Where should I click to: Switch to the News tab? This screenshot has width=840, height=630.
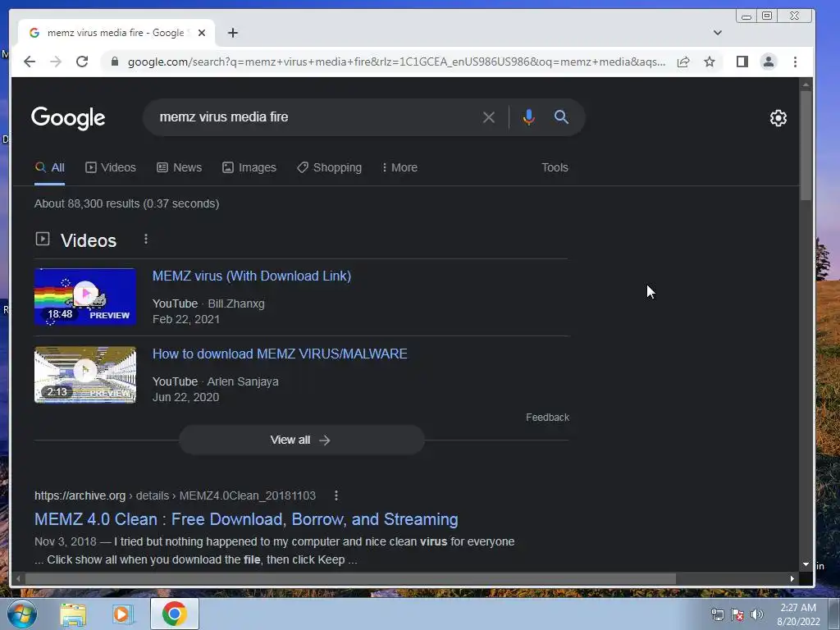180,167
